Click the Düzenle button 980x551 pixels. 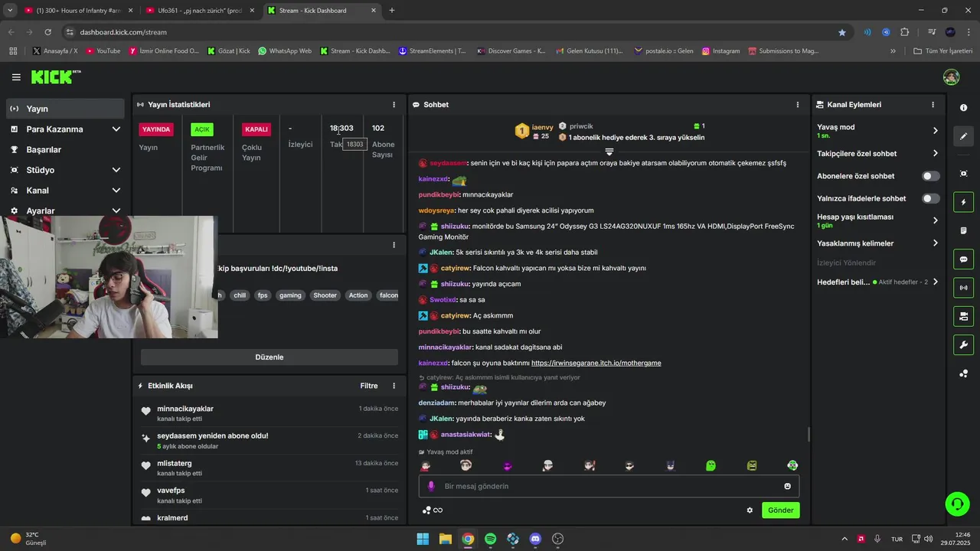pyautogui.click(x=269, y=357)
